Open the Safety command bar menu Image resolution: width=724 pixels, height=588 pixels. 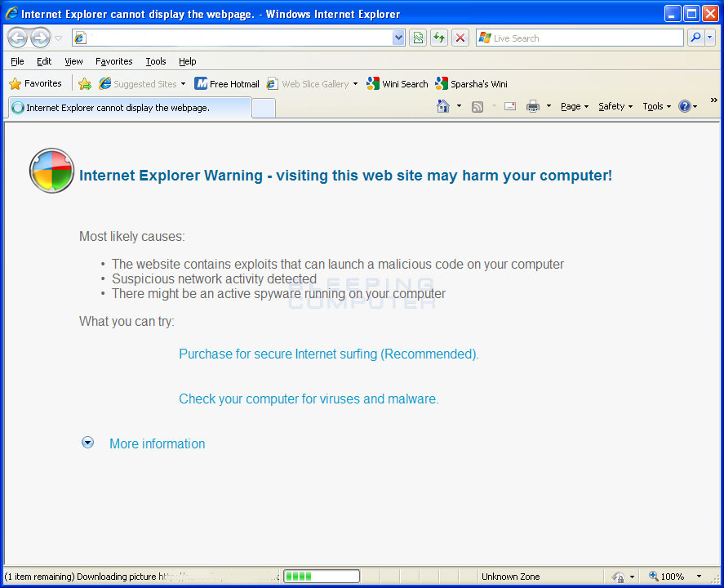615,106
